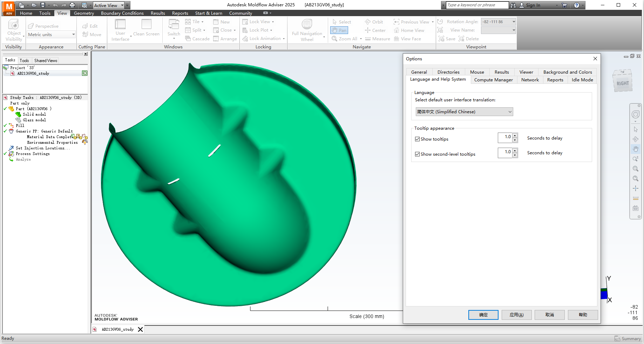Click the 取消 cancel button
644x344 pixels.
tap(550, 315)
